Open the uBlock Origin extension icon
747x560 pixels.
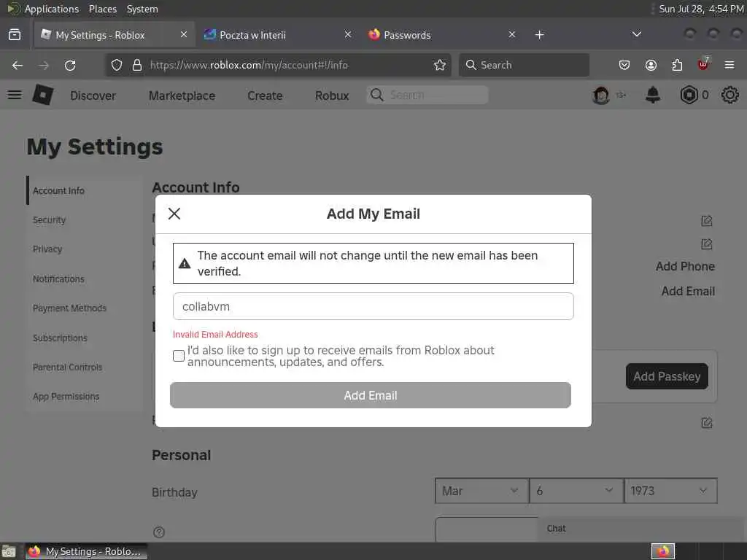point(703,64)
